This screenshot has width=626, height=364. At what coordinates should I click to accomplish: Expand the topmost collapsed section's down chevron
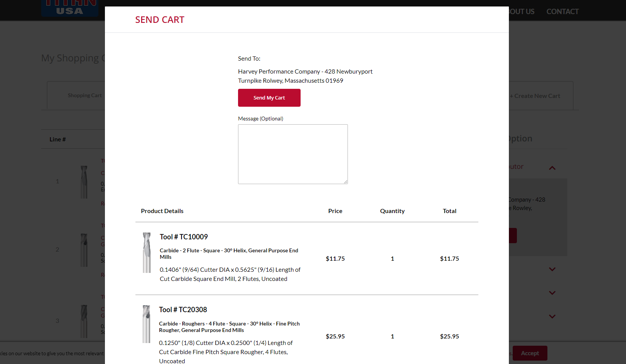tap(552, 269)
